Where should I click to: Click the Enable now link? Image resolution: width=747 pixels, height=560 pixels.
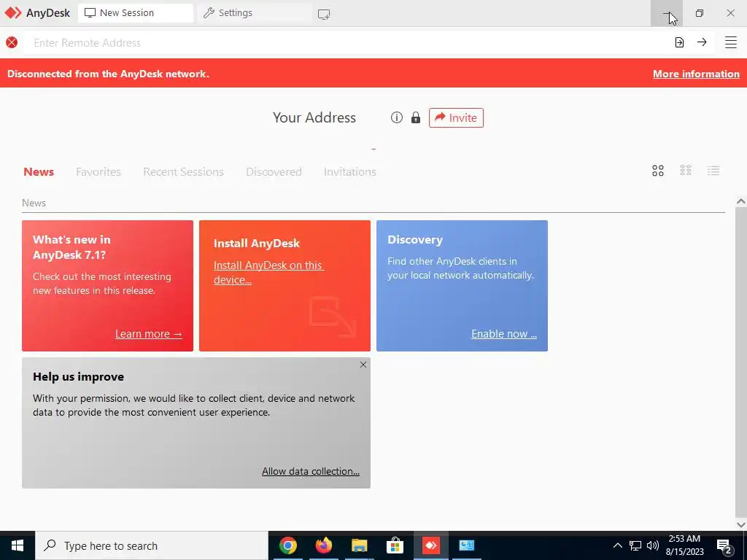pyautogui.click(x=504, y=334)
